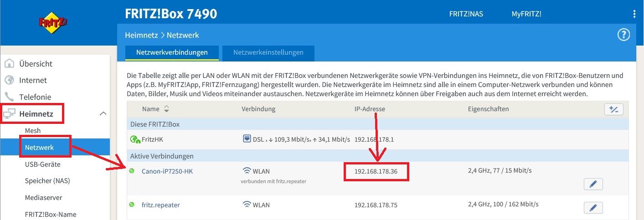Select IP address 192.168.178.75
The width and height of the screenshot is (644, 220).
tap(376, 205)
